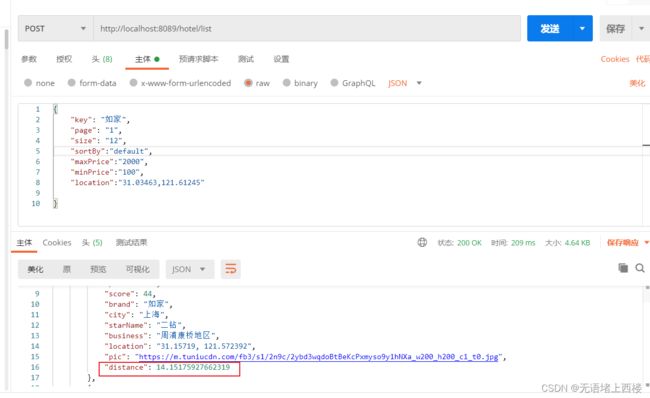This screenshot has width=650, height=398.
Task: Open the 预请求脚本 tab
Action: 198,59
